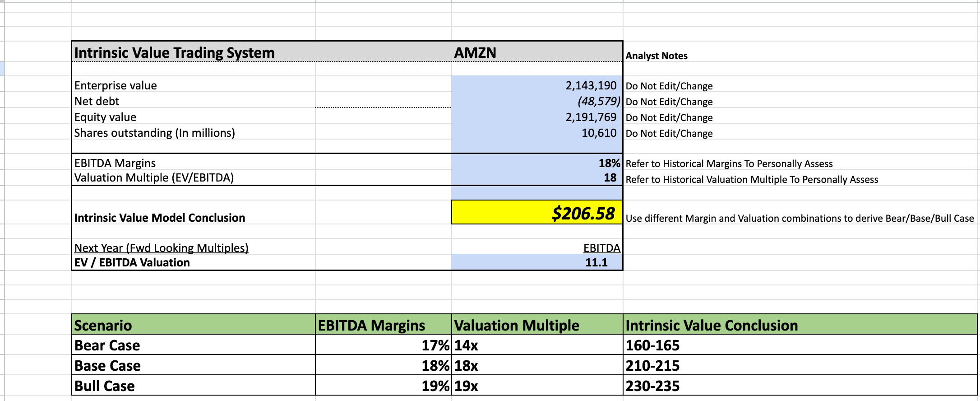Click the 18% Base Case margin cell
The height and width of the screenshot is (401, 980).
384,365
